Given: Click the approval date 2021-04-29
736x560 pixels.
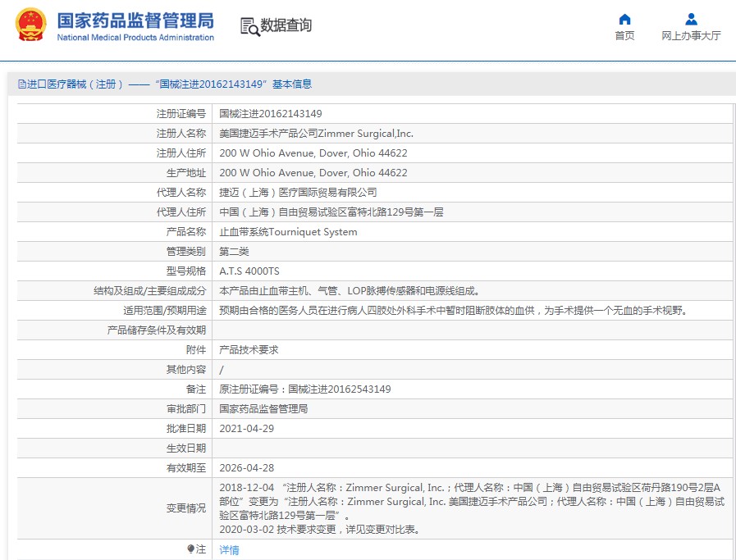Looking at the screenshot, I should [247, 429].
